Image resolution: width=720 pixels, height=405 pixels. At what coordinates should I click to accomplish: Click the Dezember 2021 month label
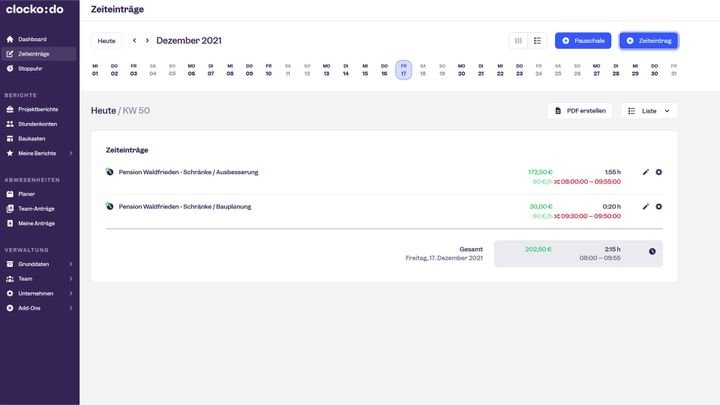(x=189, y=40)
